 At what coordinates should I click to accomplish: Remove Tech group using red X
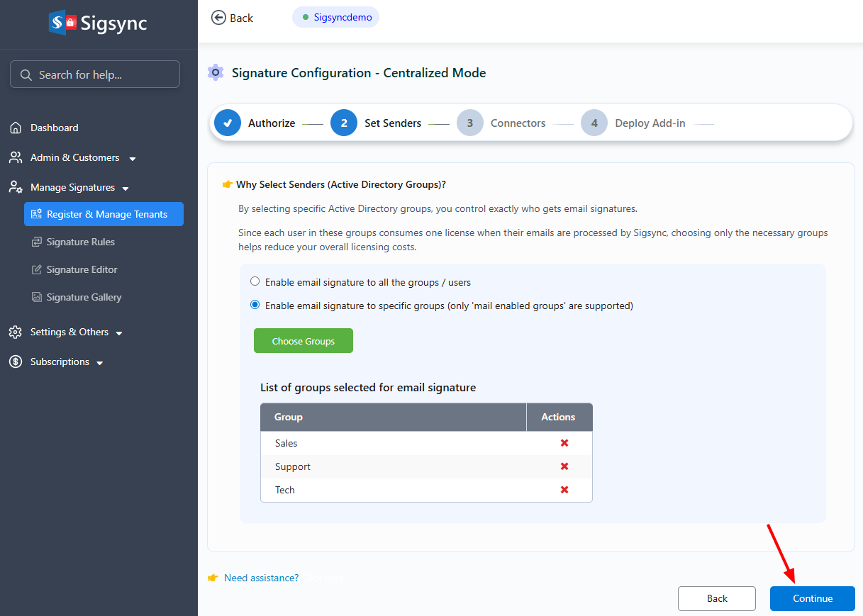click(x=564, y=490)
